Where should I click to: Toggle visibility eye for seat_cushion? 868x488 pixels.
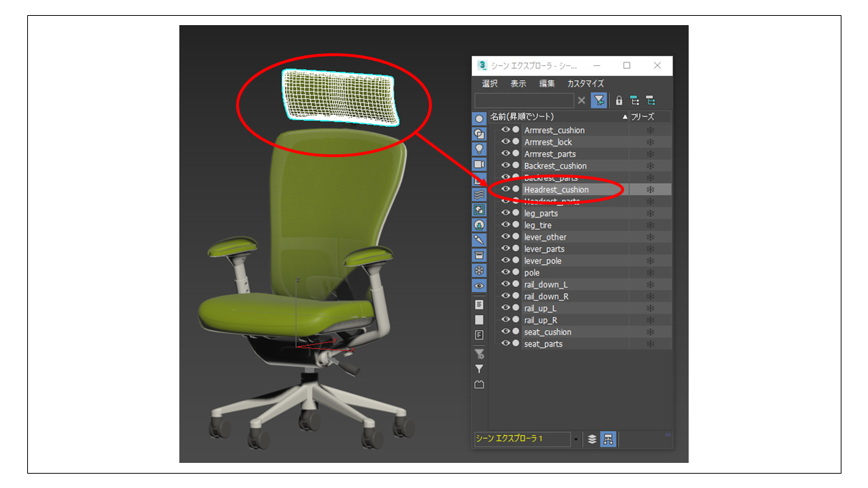pos(506,332)
